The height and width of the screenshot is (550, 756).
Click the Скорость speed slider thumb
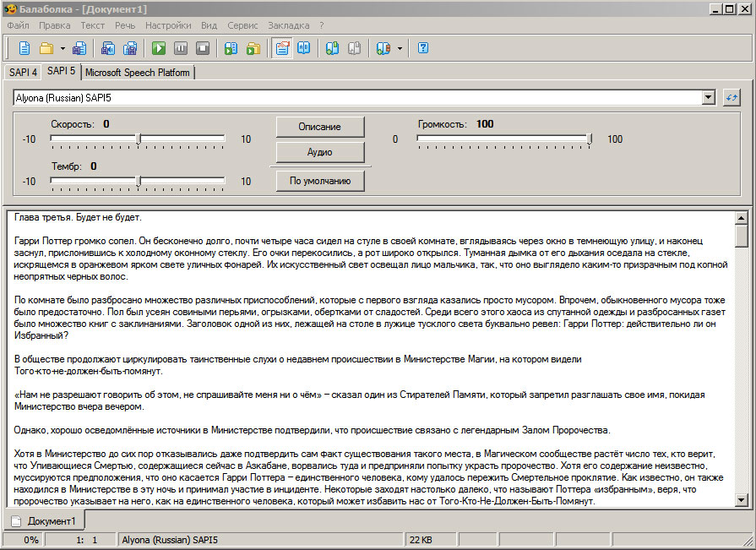point(139,139)
